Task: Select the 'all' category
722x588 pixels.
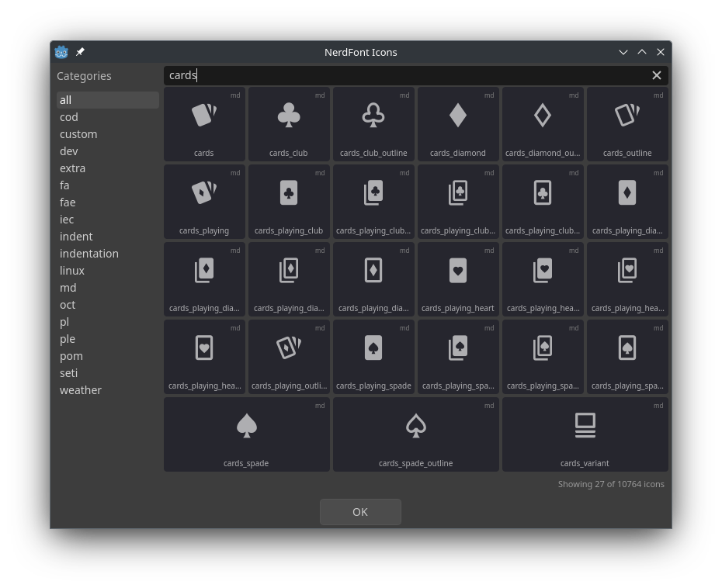Action: tap(108, 100)
